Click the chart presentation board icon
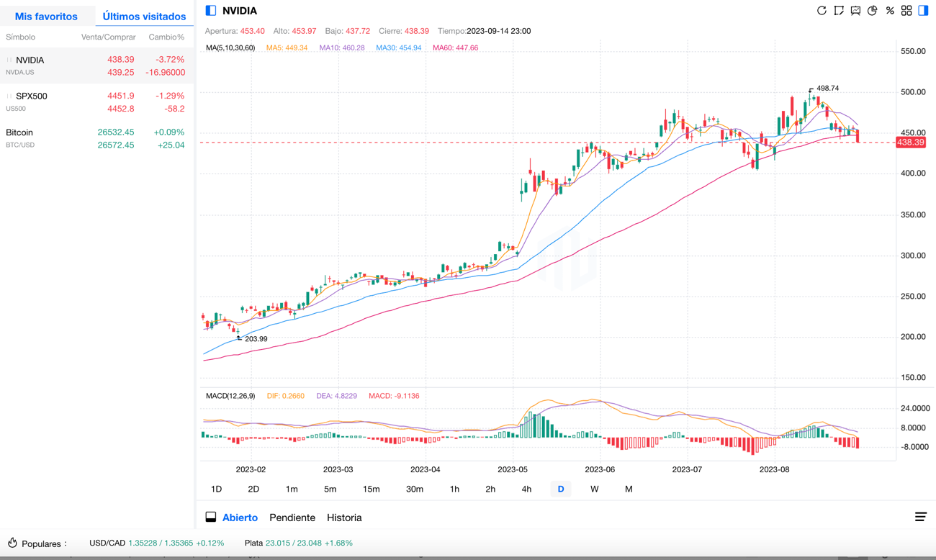The width and height of the screenshot is (936, 560). coord(855,11)
